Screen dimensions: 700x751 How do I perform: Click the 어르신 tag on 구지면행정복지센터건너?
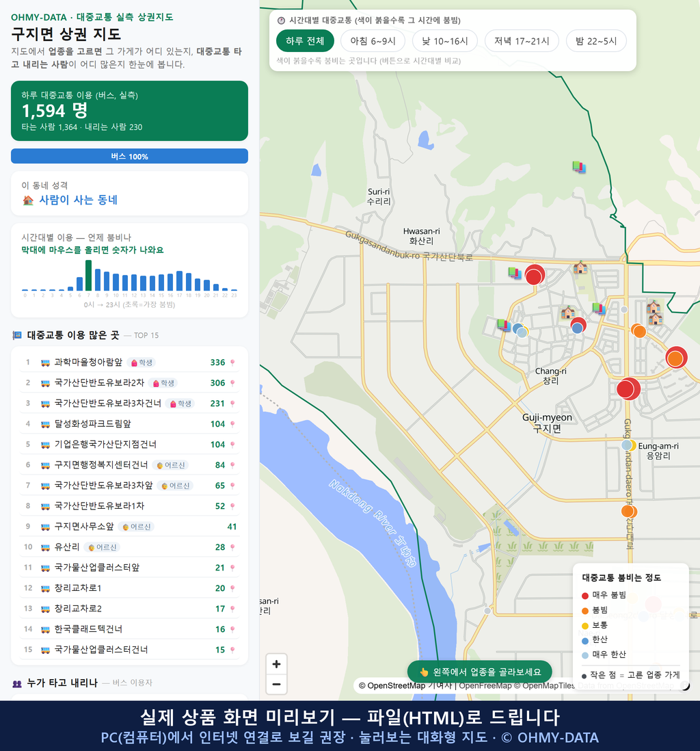[x=170, y=465]
